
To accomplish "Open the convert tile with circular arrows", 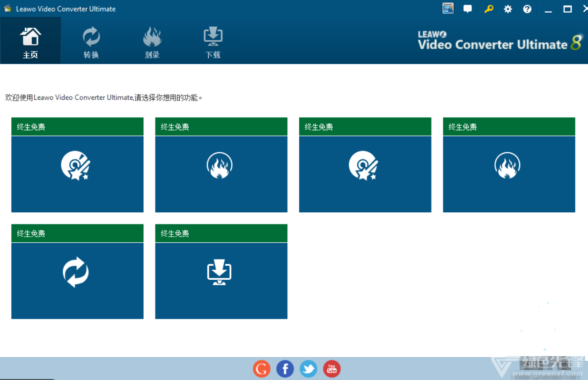I will pyautogui.click(x=77, y=271).
